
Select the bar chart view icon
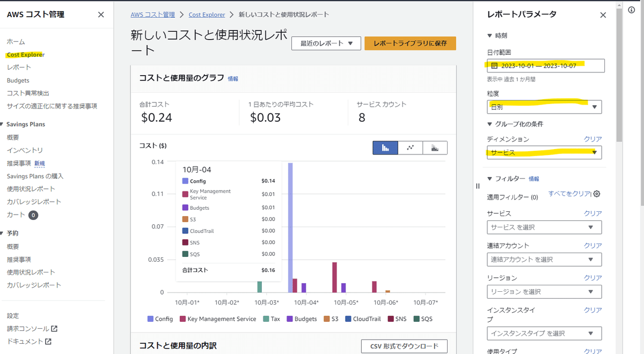coord(385,147)
